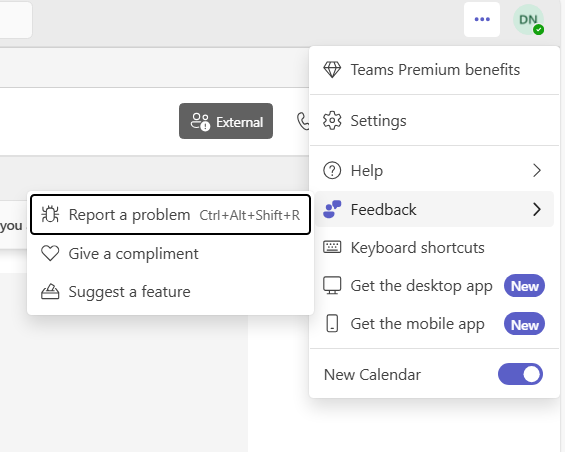This screenshot has height=452, width=565.
Task: Click the purple Feedback people icon
Action: tap(332, 209)
